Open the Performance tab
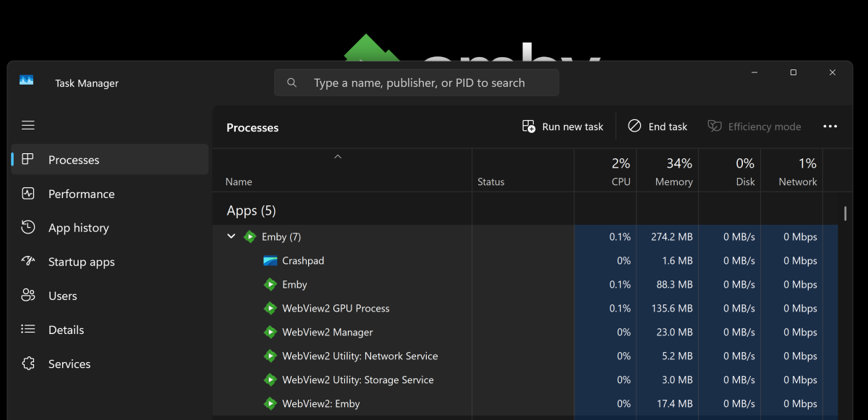 pyautogui.click(x=81, y=194)
